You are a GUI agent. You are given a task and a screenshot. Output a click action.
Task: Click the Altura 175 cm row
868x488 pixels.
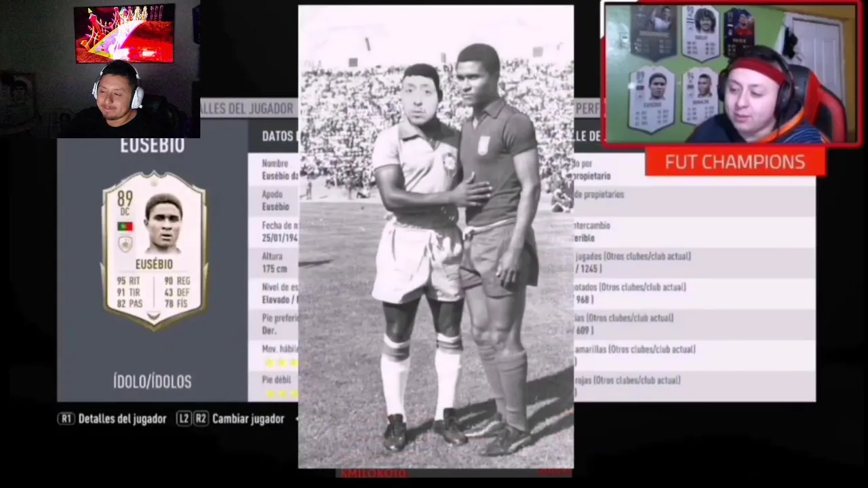(x=273, y=263)
